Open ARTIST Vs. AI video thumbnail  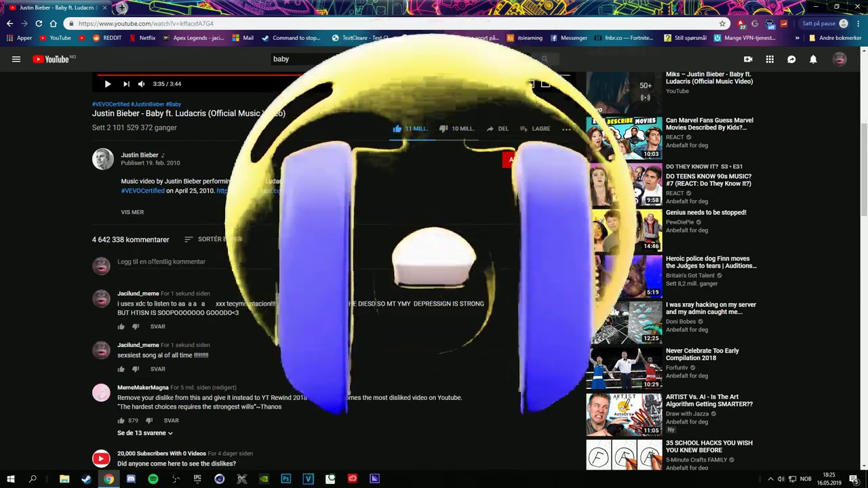pos(624,414)
